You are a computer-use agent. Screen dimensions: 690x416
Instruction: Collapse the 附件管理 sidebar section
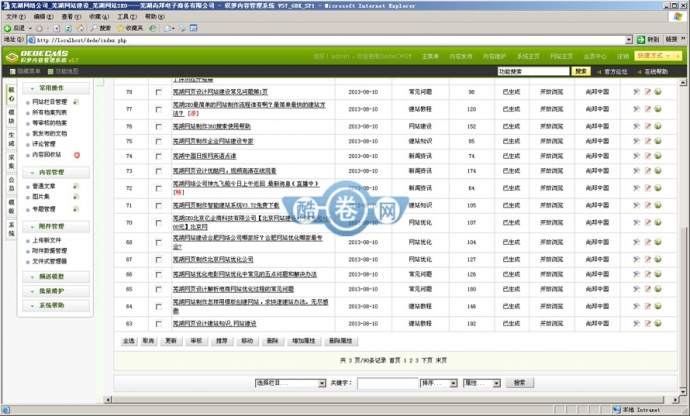coord(56,226)
